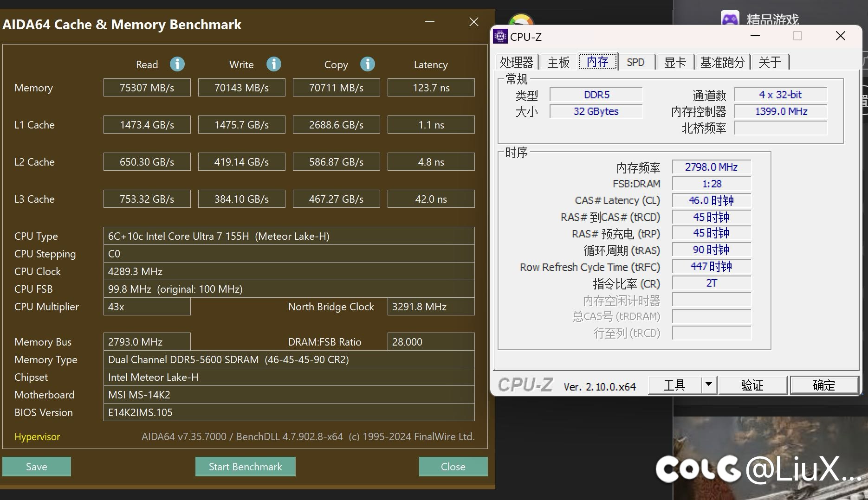Image resolution: width=868 pixels, height=500 pixels.
Task: Click the CAS# Latency value 46.0 时钟
Action: click(712, 200)
